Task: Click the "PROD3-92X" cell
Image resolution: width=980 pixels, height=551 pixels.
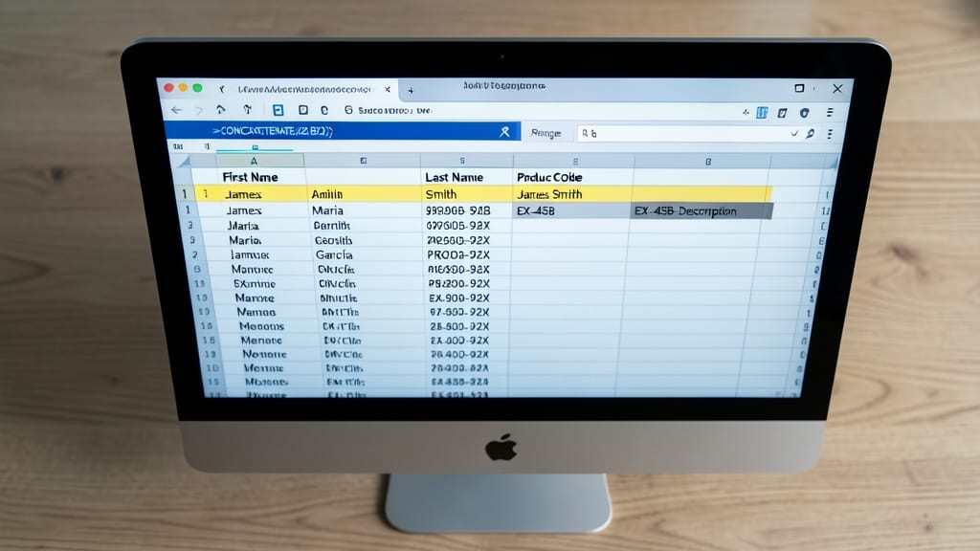Action: coord(458,254)
